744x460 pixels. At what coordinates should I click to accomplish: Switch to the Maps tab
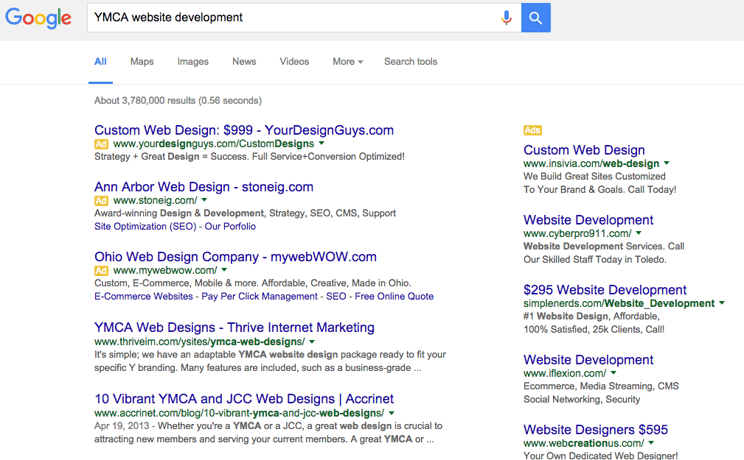[x=142, y=62]
